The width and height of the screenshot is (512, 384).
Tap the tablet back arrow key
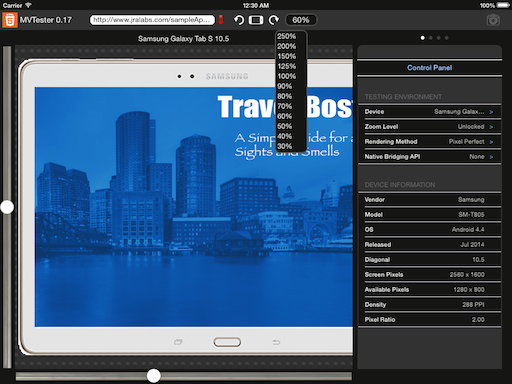[x=276, y=342]
